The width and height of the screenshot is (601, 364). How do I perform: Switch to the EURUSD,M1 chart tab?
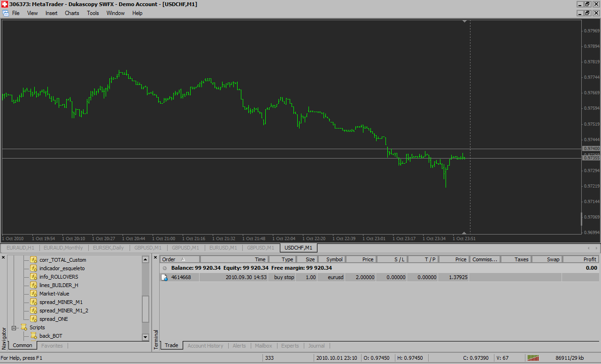point(223,248)
